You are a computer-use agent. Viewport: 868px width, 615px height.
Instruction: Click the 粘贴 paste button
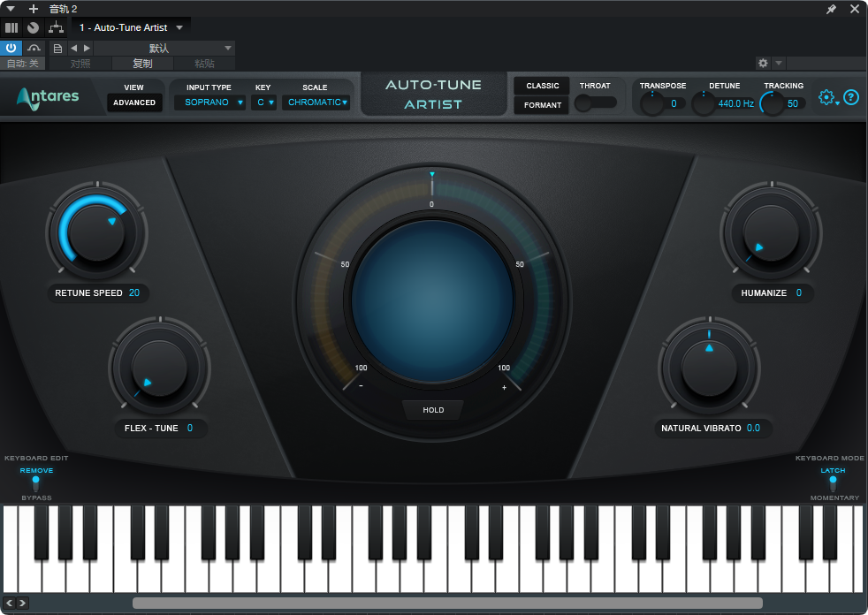click(204, 64)
